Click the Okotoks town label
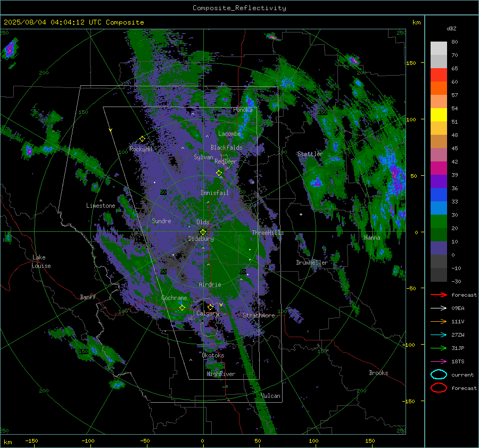 point(213,355)
